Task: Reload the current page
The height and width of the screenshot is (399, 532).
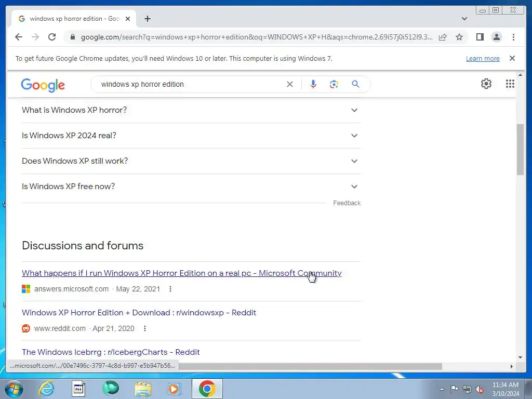Action: tap(52, 37)
